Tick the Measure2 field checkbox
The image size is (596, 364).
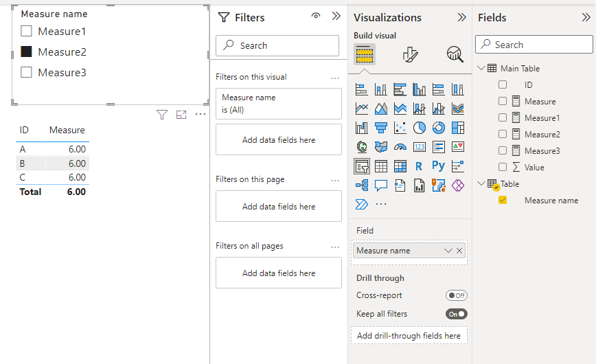503,134
